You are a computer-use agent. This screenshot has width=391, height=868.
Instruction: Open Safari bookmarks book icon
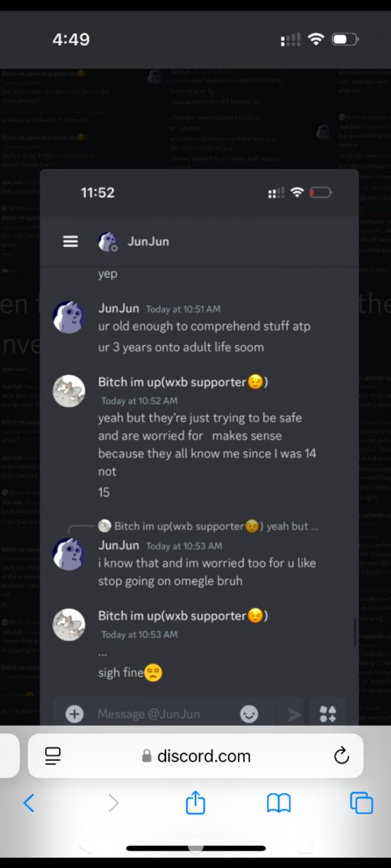coord(279,803)
